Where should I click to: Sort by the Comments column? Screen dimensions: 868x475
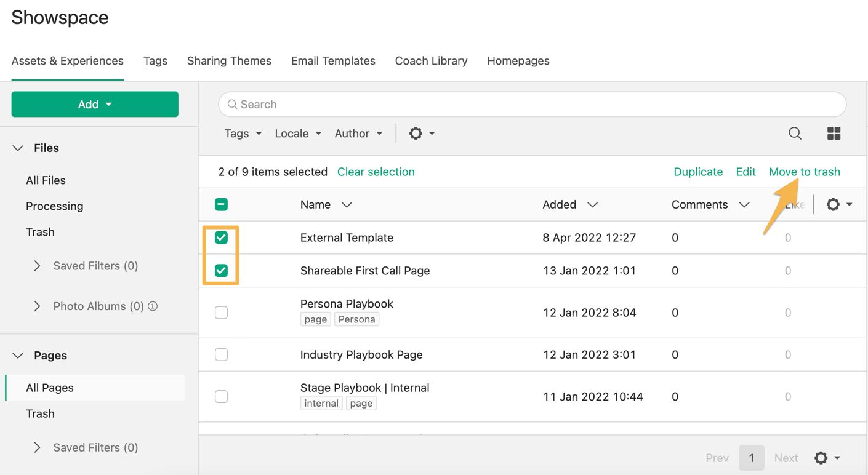(710, 204)
